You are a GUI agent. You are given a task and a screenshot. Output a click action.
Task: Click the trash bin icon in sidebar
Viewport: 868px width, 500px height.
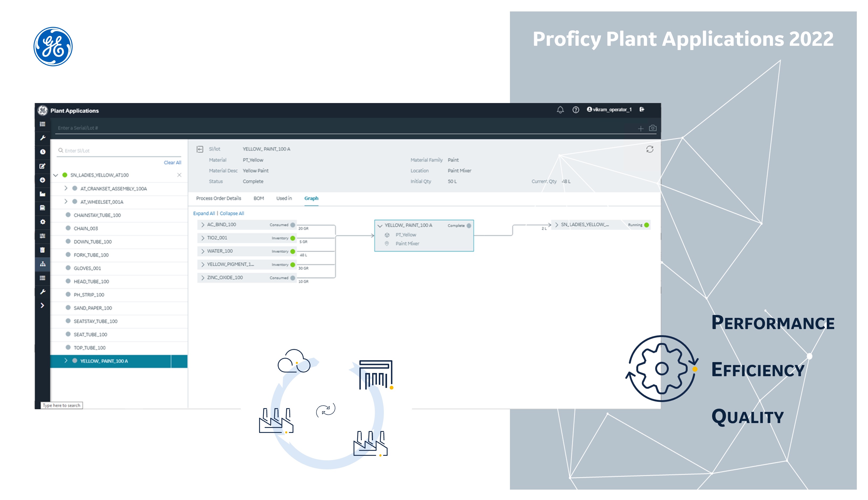43,250
